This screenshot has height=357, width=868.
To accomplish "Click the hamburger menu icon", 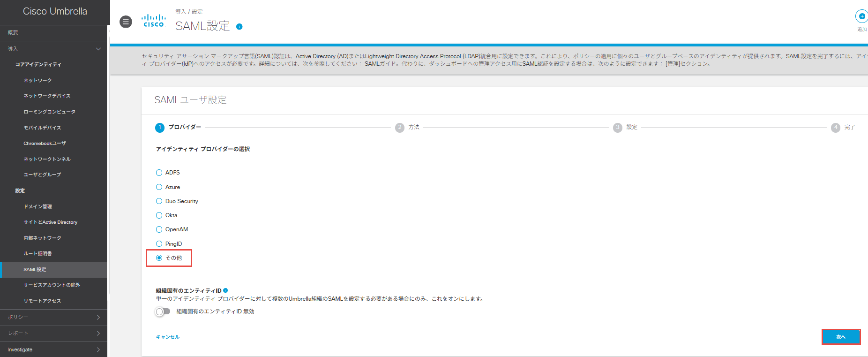I will pyautogui.click(x=126, y=22).
